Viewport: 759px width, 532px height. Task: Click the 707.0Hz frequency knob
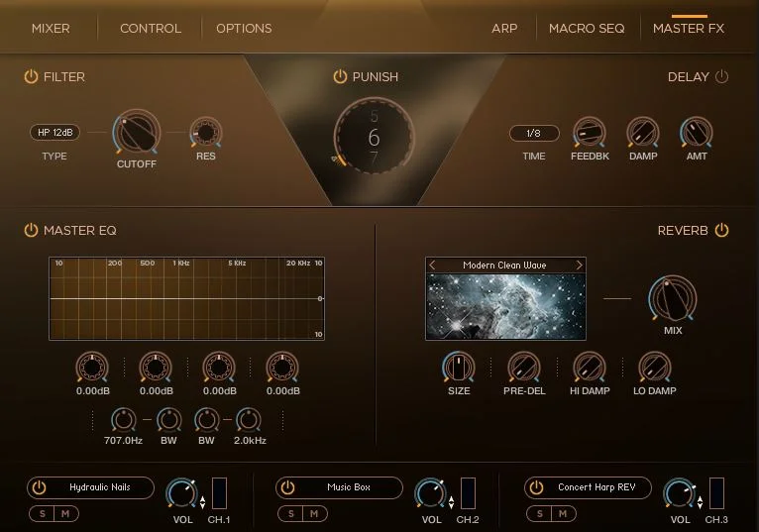[124, 419]
